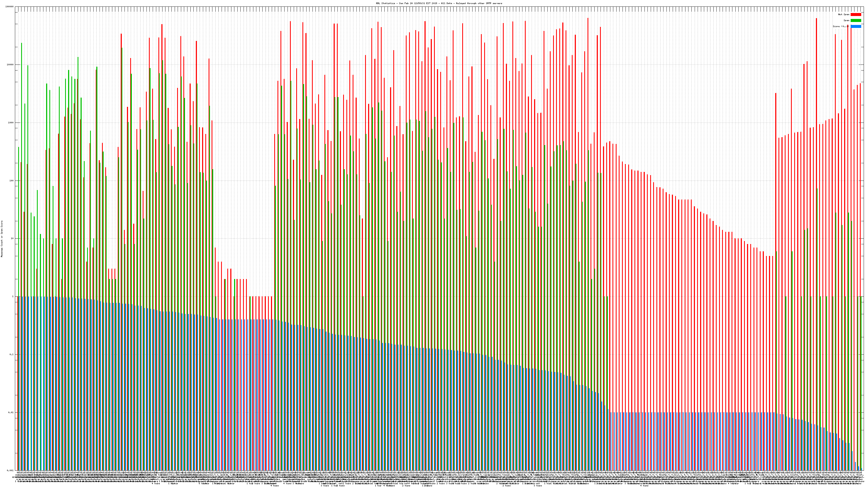Click the 1000 y-axis tick label

pyautogui.click(x=11, y=123)
